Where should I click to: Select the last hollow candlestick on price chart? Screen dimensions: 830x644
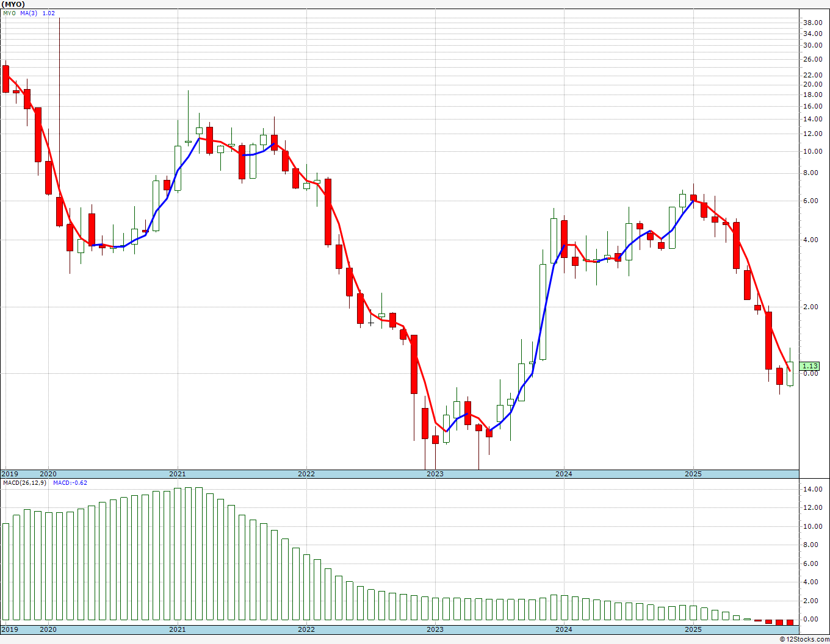point(790,373)
